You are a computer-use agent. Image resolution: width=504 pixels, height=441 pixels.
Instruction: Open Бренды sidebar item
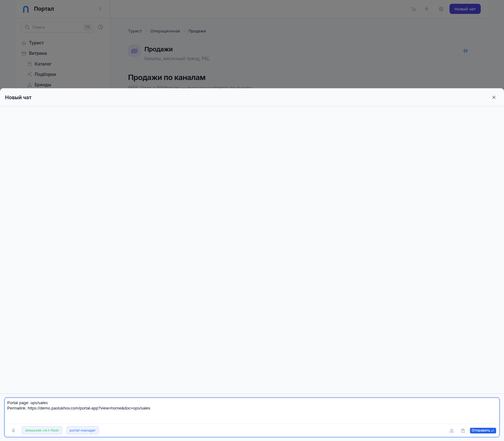click(43, 85)
